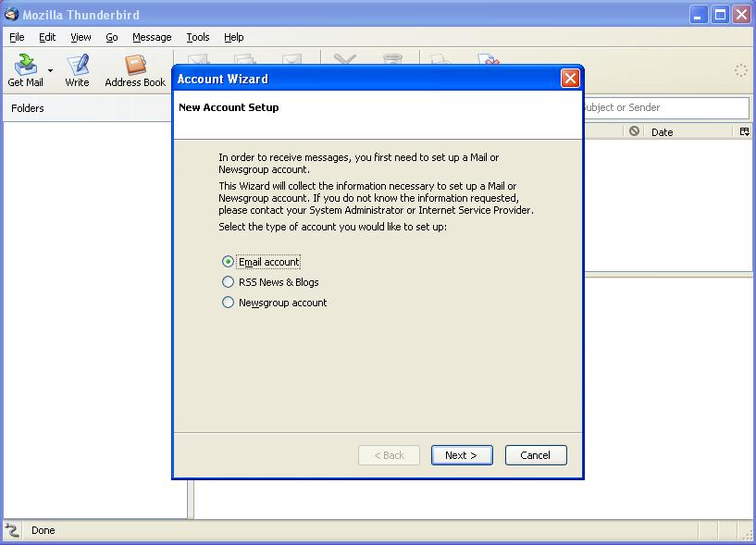Choose the RSS News & Blogs option
Viewport: 756px width, 545px height.
pos(270,282)
